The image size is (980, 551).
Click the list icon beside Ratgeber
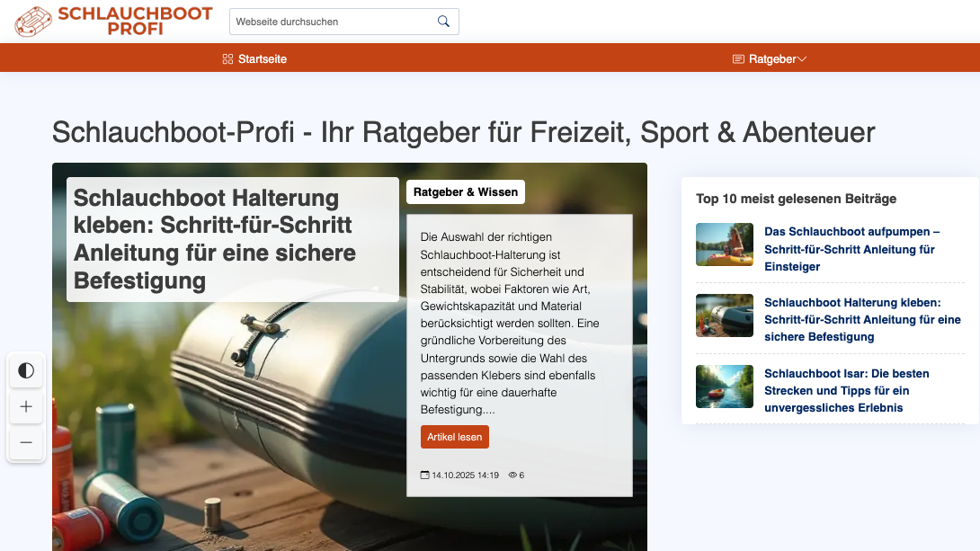click(x=737, y=58)
